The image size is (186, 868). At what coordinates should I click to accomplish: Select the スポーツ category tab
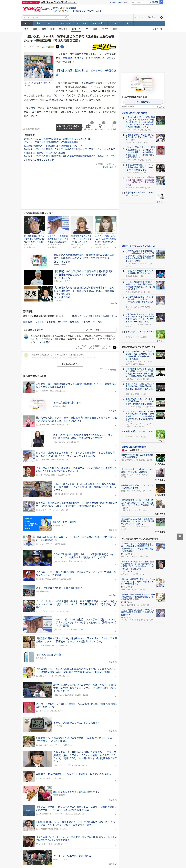[76, 29]
